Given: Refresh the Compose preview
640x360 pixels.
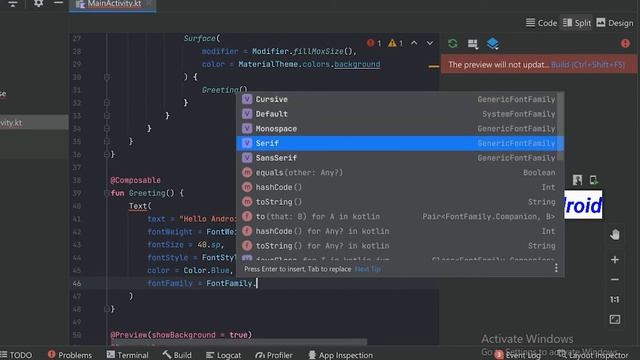Looking at the screenshot, I should [x=453, y=43].
